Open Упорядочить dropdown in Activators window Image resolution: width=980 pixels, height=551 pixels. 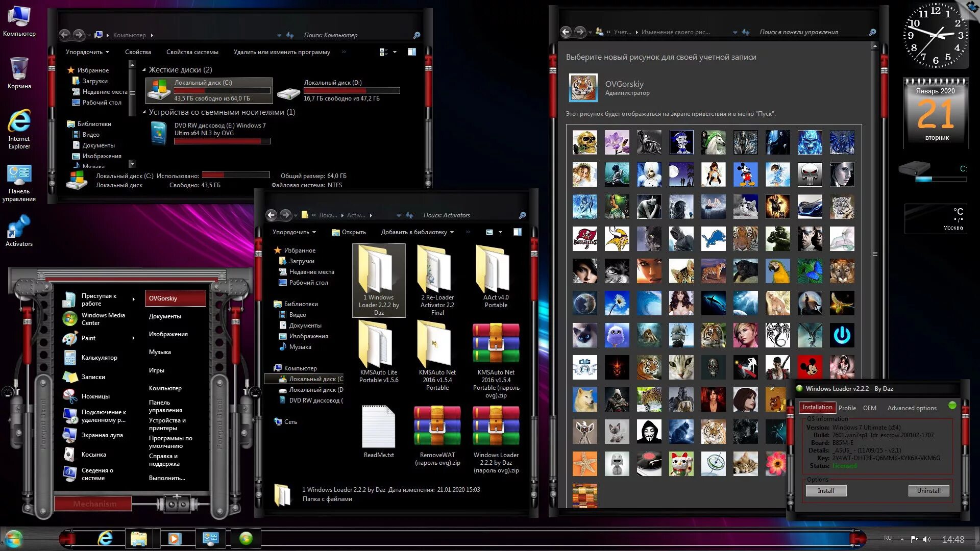pos(294,232)
